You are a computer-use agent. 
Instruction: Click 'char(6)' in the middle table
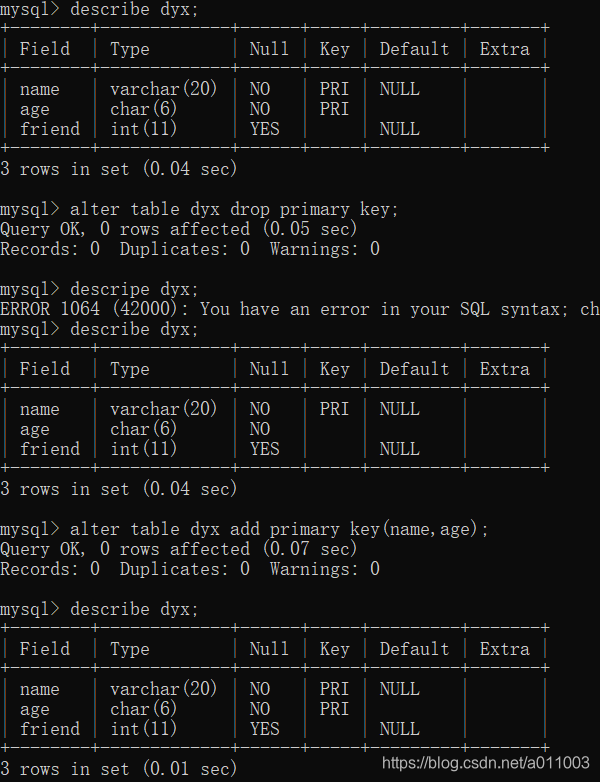pos(144,429)
